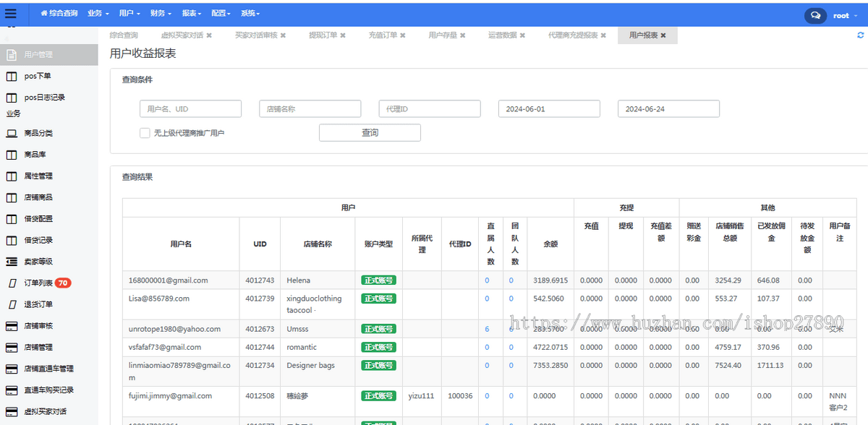Image resolution: width=868 pixels, height=425 pixels.
Task: Click the 查询 search button
Action: (x=370, y=133)
